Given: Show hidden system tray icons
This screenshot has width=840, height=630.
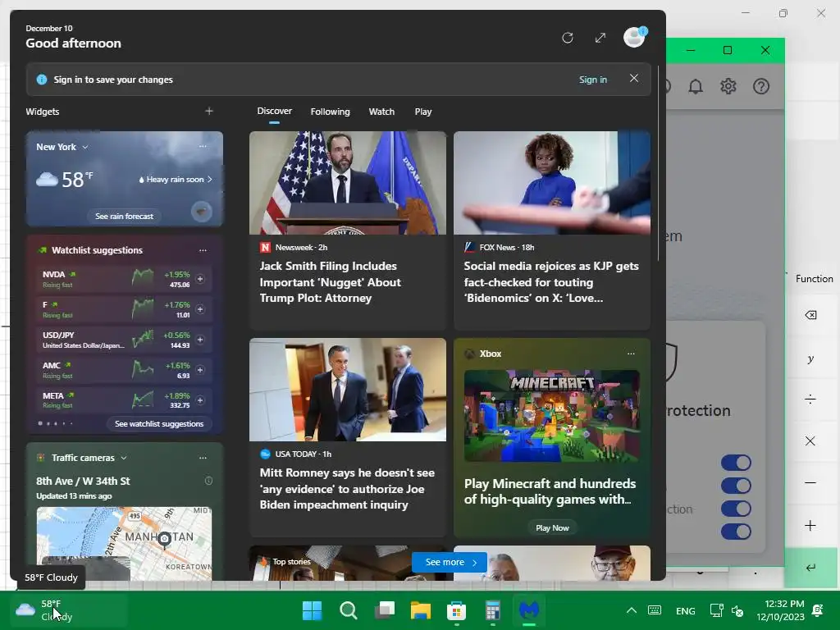Looking at the screenshot, I should point(632,610).
